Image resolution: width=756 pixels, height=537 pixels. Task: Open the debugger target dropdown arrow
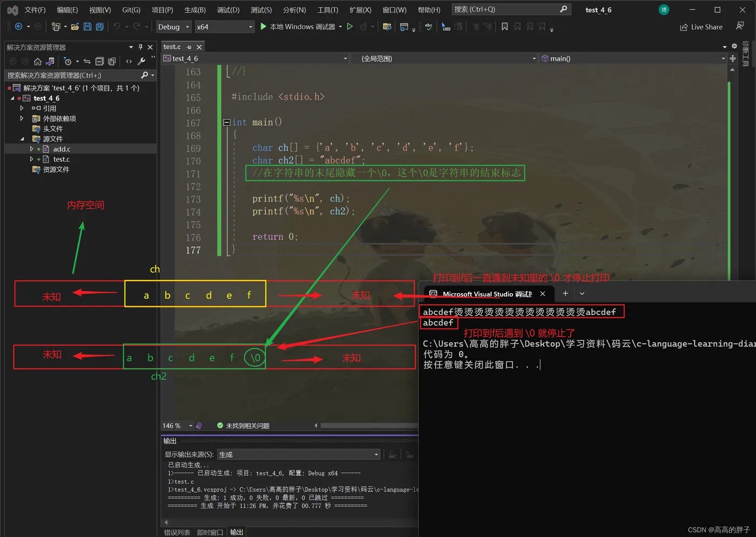[x=340, y=26]
